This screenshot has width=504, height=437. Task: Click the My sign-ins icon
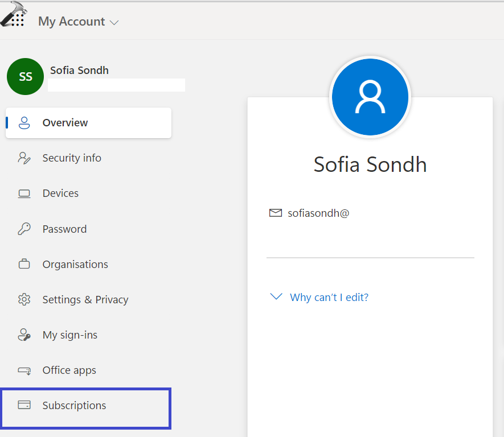click(x=24, y=335)
